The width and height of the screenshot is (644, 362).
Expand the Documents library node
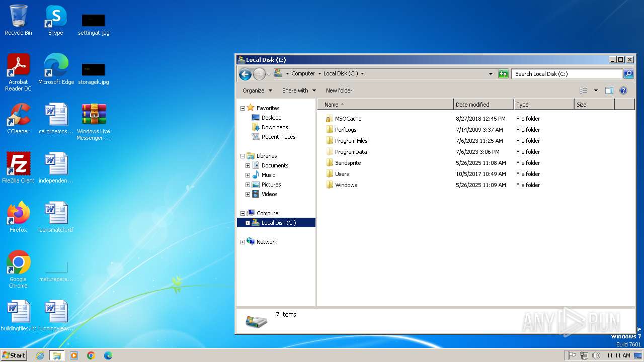point(248,165)
